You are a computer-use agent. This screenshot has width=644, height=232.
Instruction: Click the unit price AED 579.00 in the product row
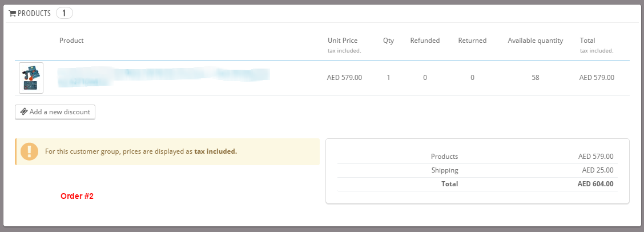click(344, 78)
